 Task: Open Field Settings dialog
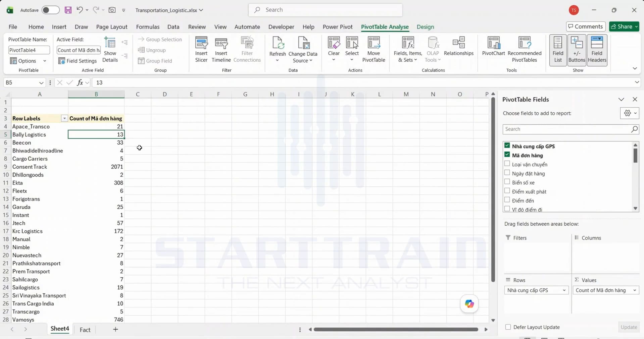78,61
